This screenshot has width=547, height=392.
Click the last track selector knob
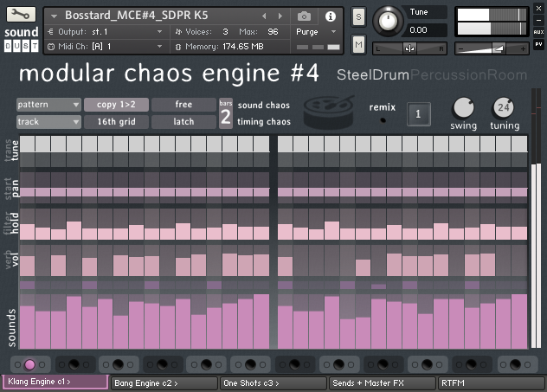click(x=515, y=365)
